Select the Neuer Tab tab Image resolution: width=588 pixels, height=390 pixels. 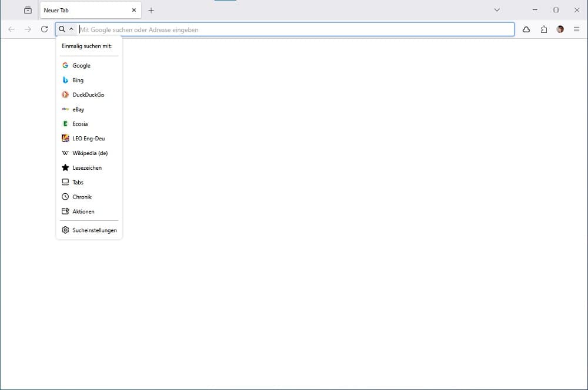coord(91,10)
